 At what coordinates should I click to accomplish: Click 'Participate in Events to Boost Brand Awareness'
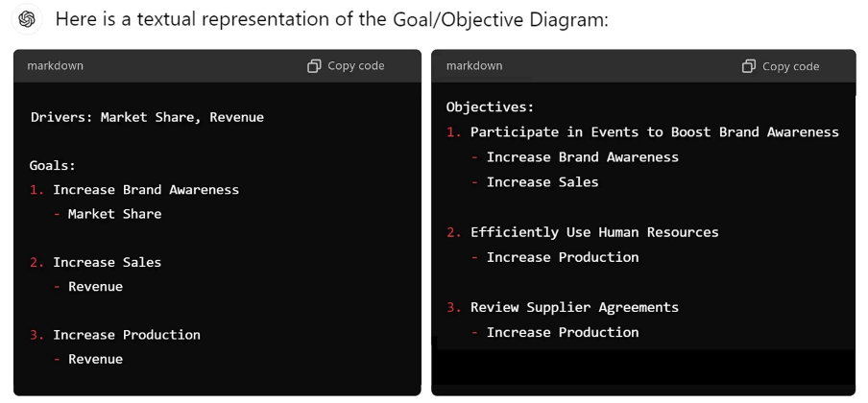click(654, 132)
